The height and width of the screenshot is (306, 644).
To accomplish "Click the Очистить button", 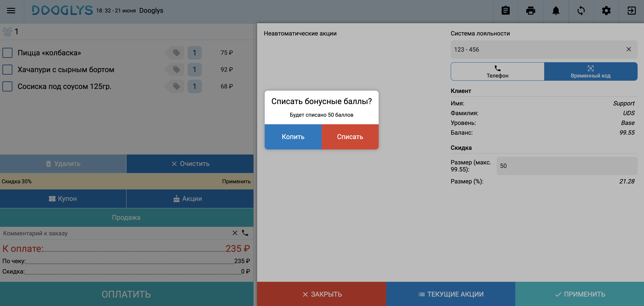I will click(190, 164).
